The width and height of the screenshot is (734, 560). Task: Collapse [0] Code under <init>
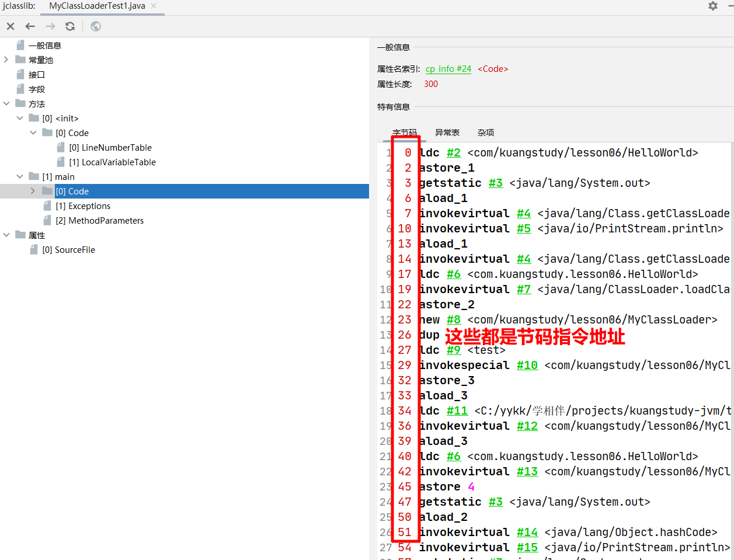coord(33,133)
